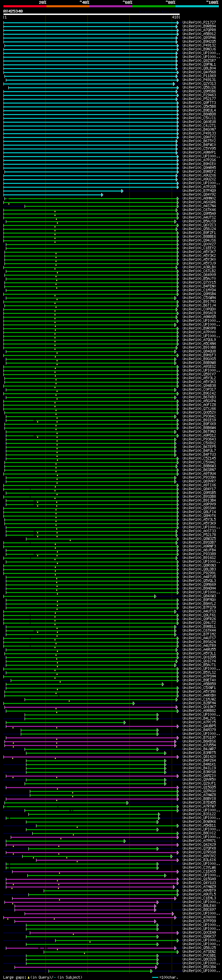Click the white query sequence bar

click(92, 14)
